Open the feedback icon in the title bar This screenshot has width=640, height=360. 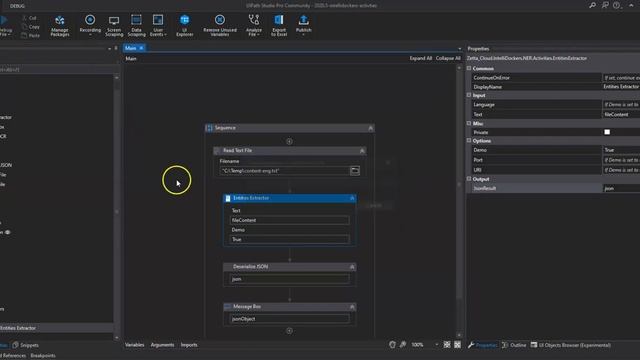pos(605,5)
